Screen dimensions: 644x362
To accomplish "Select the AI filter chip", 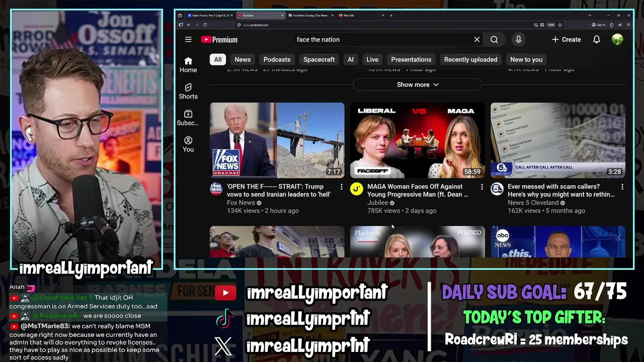I will pos(351,59).
